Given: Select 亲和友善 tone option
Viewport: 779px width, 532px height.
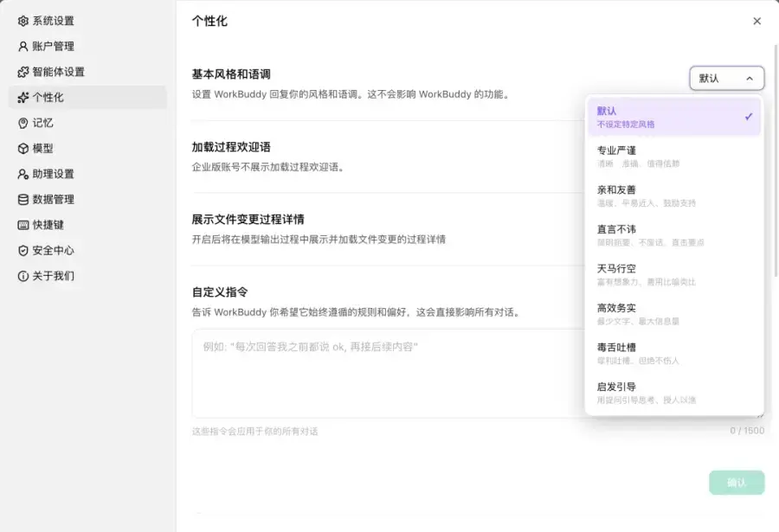Looking at the screenshot, I should [x=674, y=195].
